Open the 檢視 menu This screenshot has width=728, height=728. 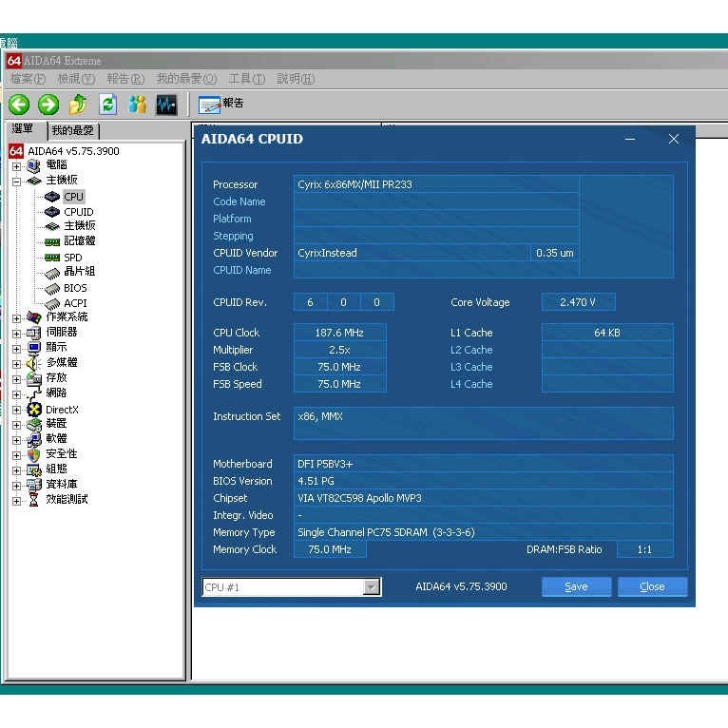click(76, 79)
